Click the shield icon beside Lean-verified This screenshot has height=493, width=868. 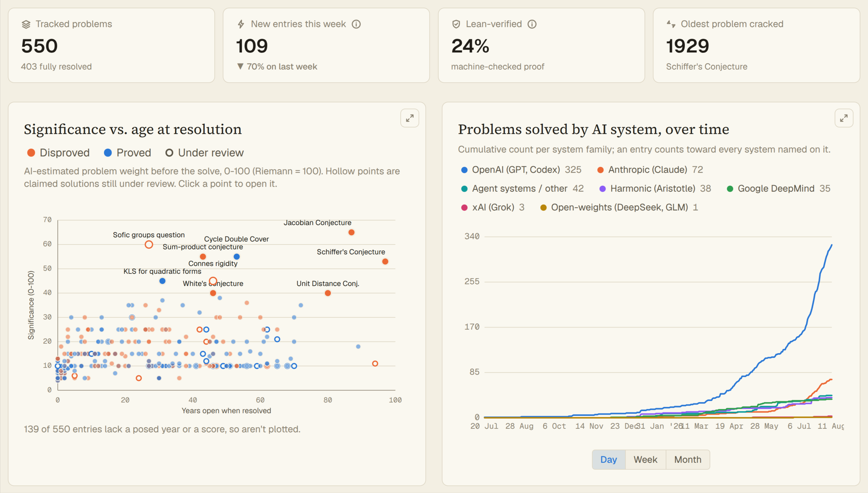(456, 24)
